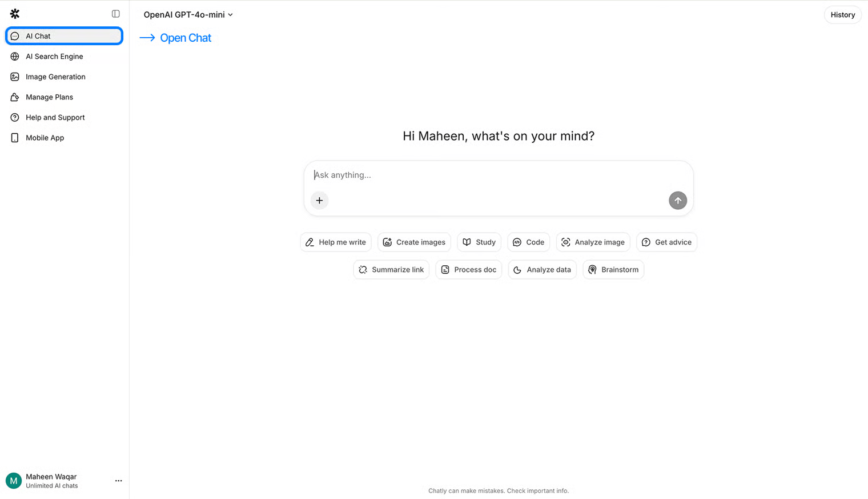Open the three-dot account options menu
This screenshot has height=499, width=868.
pos(118,481)
